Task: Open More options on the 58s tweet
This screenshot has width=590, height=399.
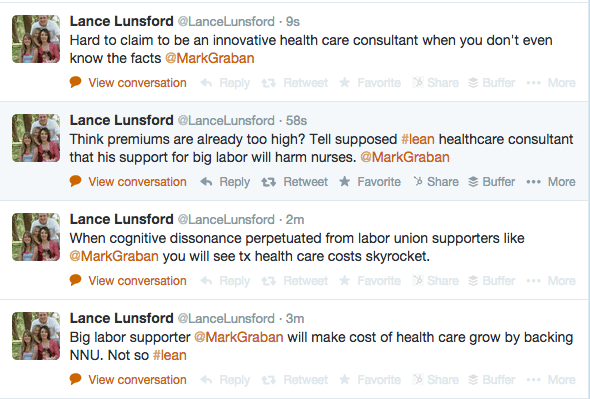Action: click(551, 182)
